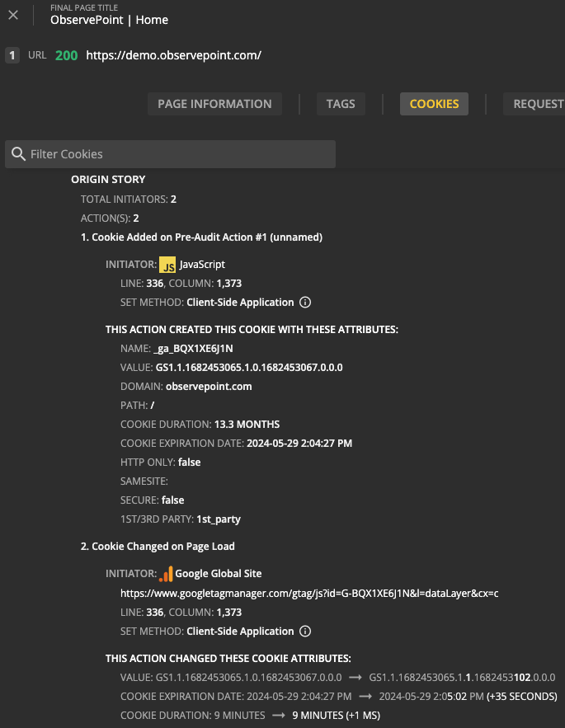Screen dimensions: 565x728
Task: Click cookie name _ga_BQX1XE6J1N
Action: [x=193, y=349]
